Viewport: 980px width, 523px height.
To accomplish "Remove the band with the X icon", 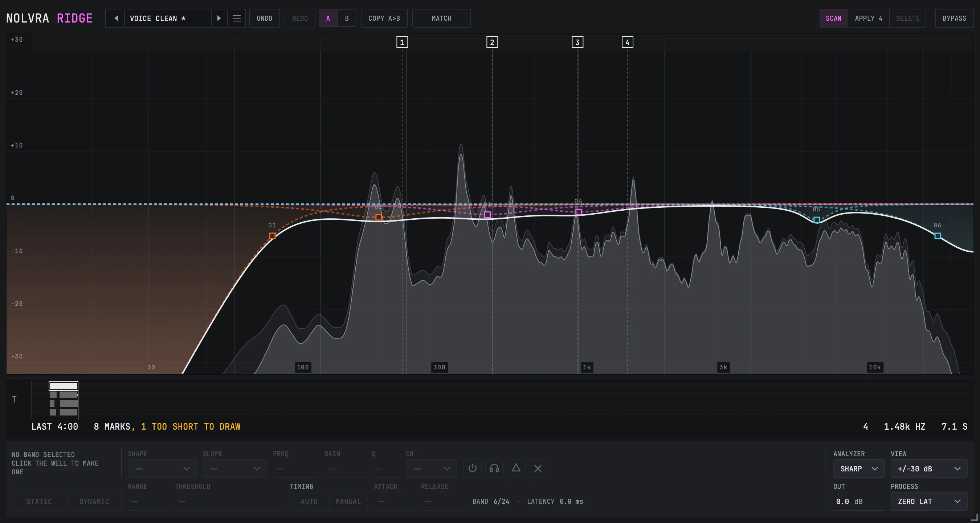I will coord(538,468).
